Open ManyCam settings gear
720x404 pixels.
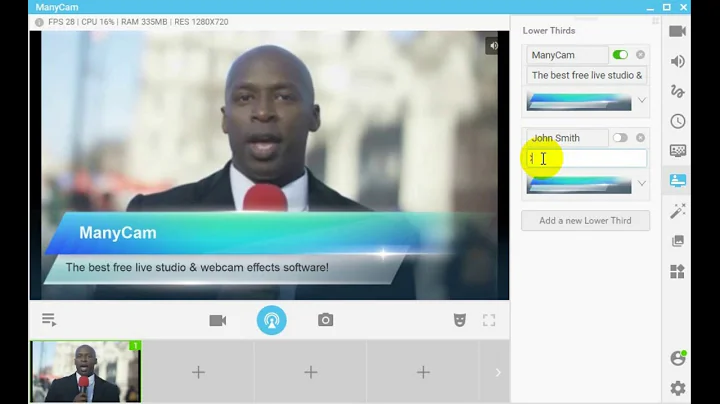pos(677,388)
